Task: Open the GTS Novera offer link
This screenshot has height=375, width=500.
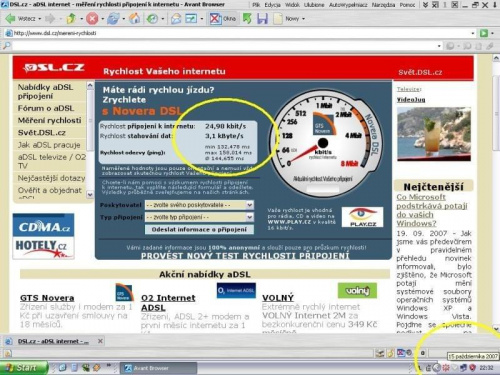Action: 47,298
